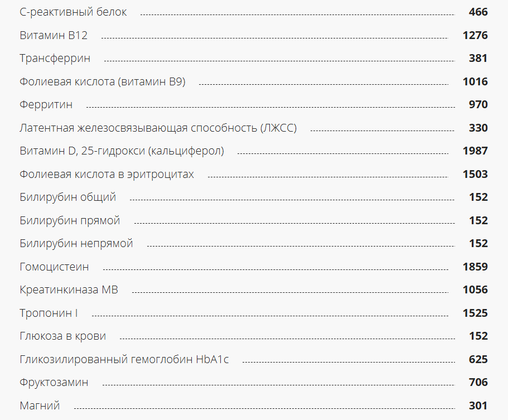Select Латентная железосвязывающая способность (ЛЖСС)

pyautogui.click(x=158, y=128)
